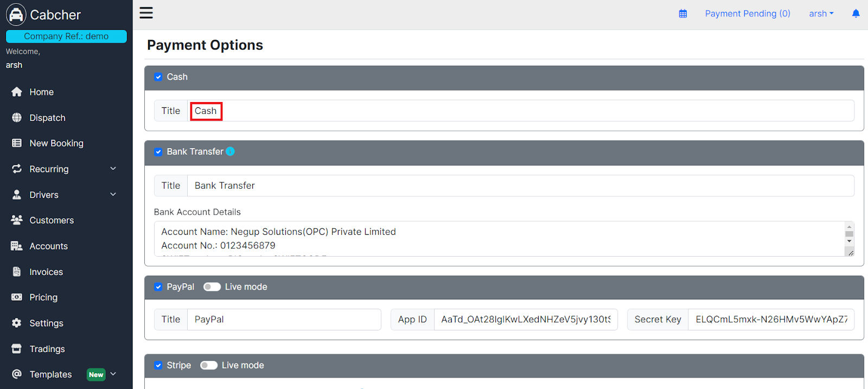Enable Stripe Live mode switch
This screenshot has width=868, height=389.
pos(209,366)
